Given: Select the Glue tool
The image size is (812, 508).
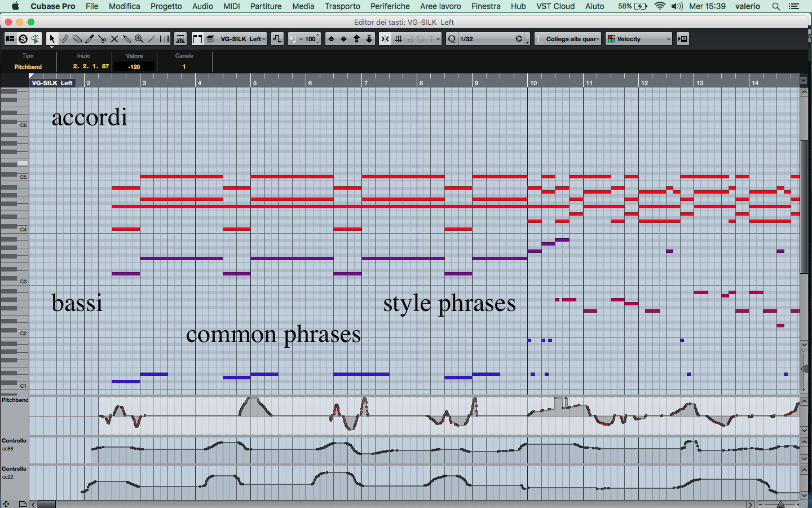Looking at the screenshot, I should pyautogui.click(x=127, y=39).
